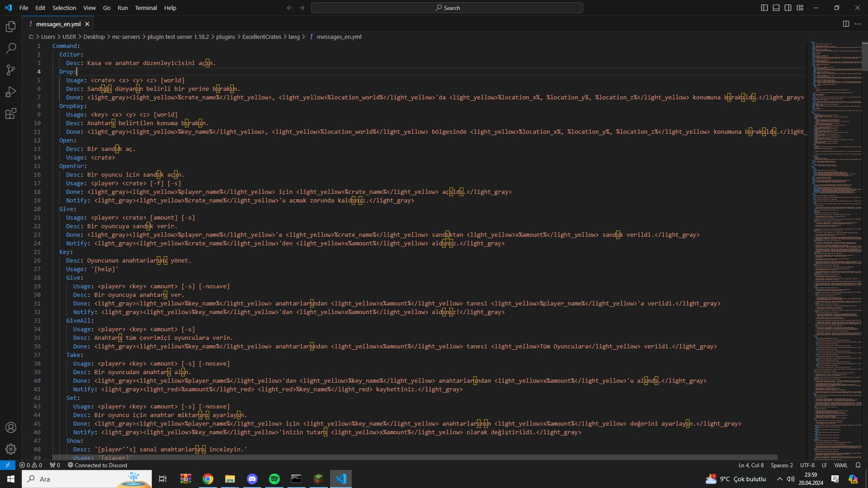Open the notifications bell in status bar
Screen dimensions: 868x488
tap(858, 465)
